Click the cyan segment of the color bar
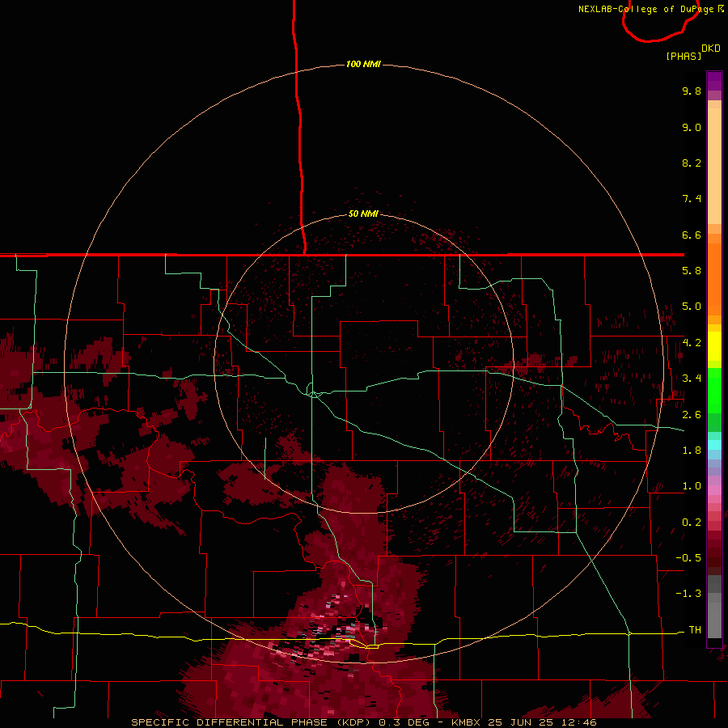This screenshot has height=728, width=728. pos(714,445)
